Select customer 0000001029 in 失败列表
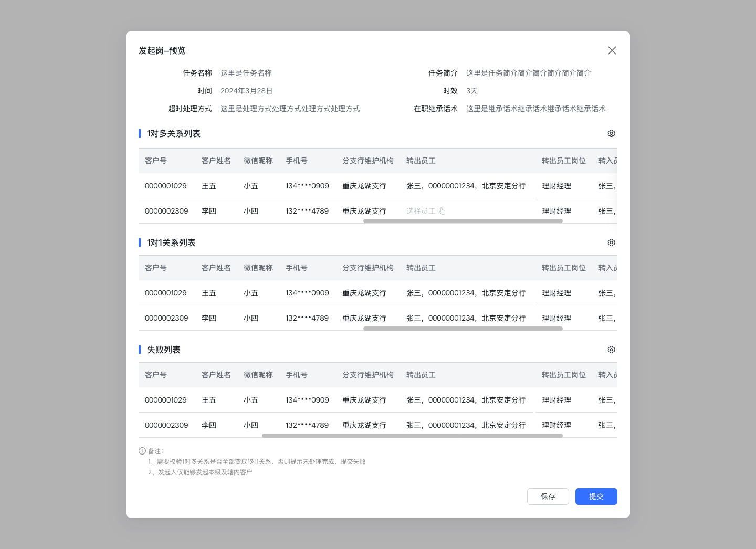The width and height of the screenshot is (756, 549). 166,400
